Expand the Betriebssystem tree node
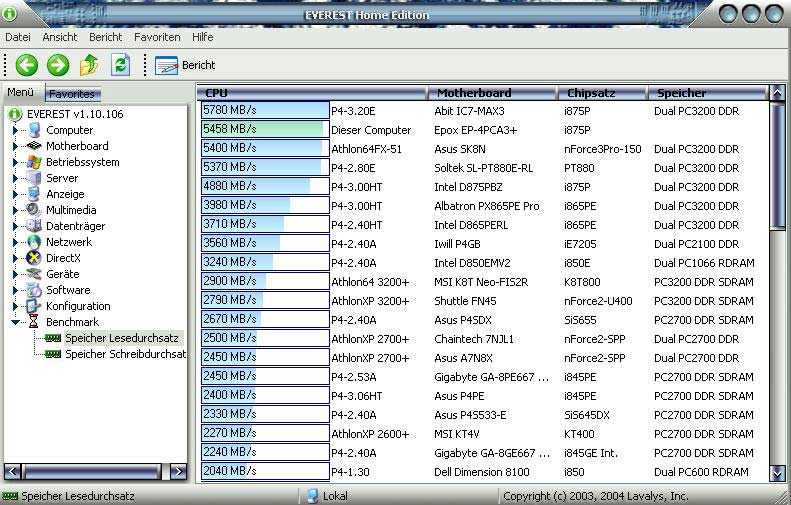 point(15,162)
